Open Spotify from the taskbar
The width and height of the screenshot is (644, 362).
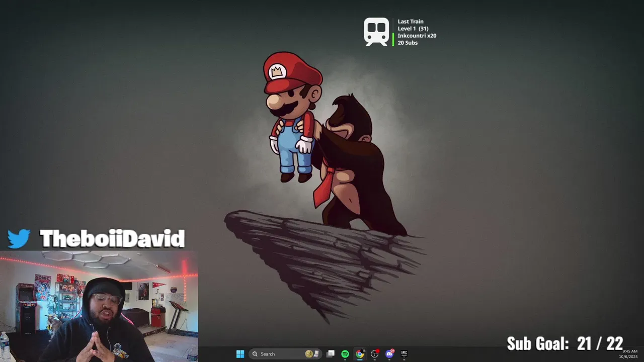click(x=345, y=354)
